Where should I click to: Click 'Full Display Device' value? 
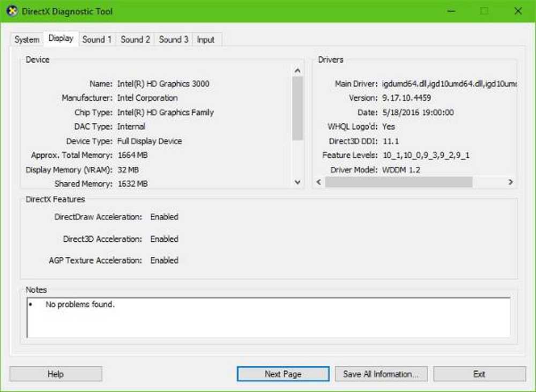(150, 141)
